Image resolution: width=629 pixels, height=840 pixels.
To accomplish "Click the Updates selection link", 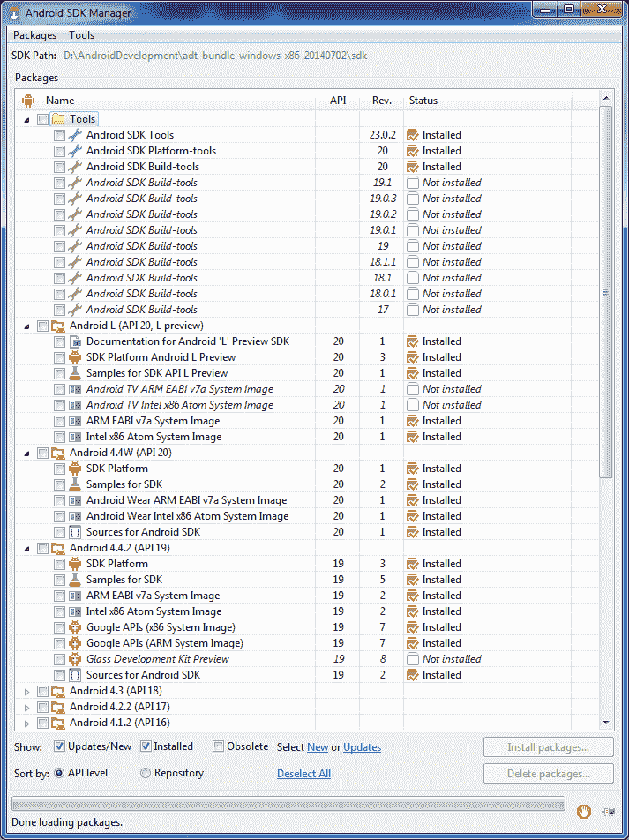I will pyautogui.click(x=363, y=747).
